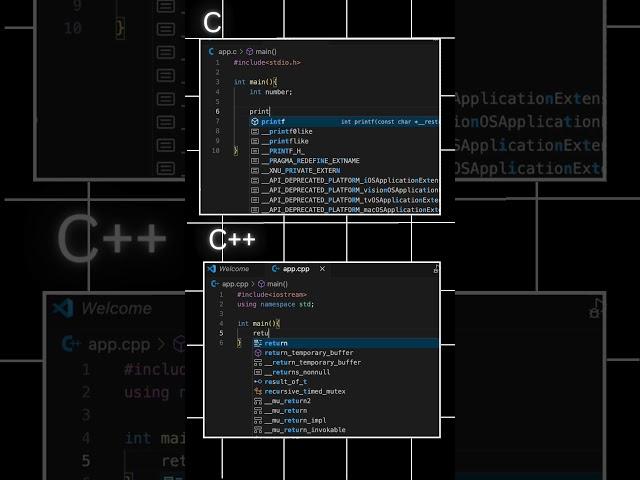Image resolution: width=640 pixels, height=480 pixels.
Task: Click line number 5 in the app.cpp gutter
Action: 221,333
